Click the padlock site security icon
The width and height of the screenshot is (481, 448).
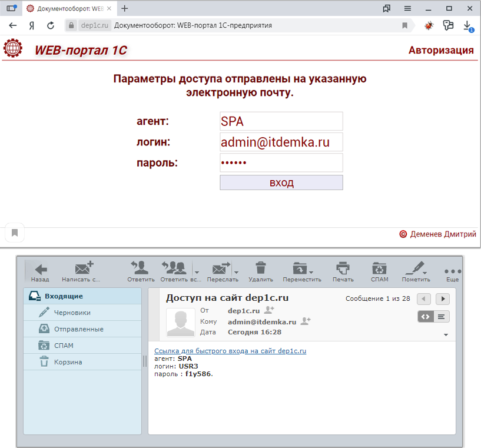click(x=71, y=25)
